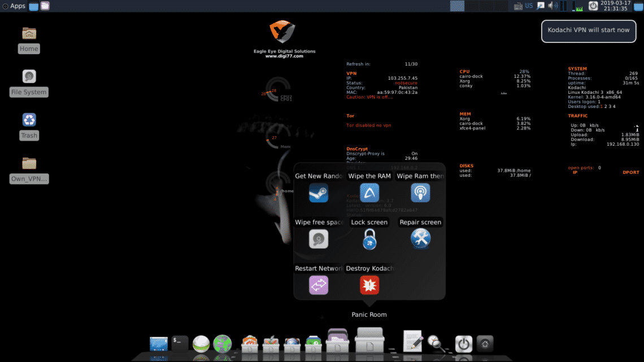Open the Repair screen tool
This screenshot has width=644, height=362.
420,239
